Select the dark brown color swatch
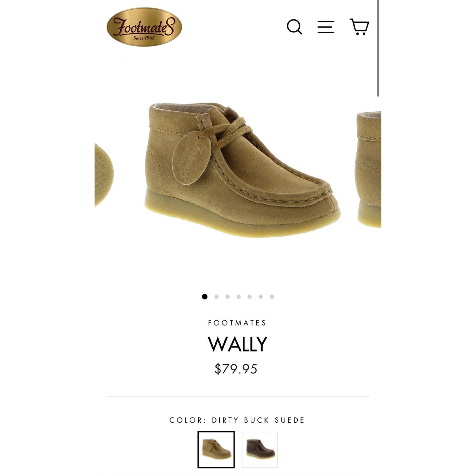The height and width of the screenshot is (476, 476). [260, 449]
